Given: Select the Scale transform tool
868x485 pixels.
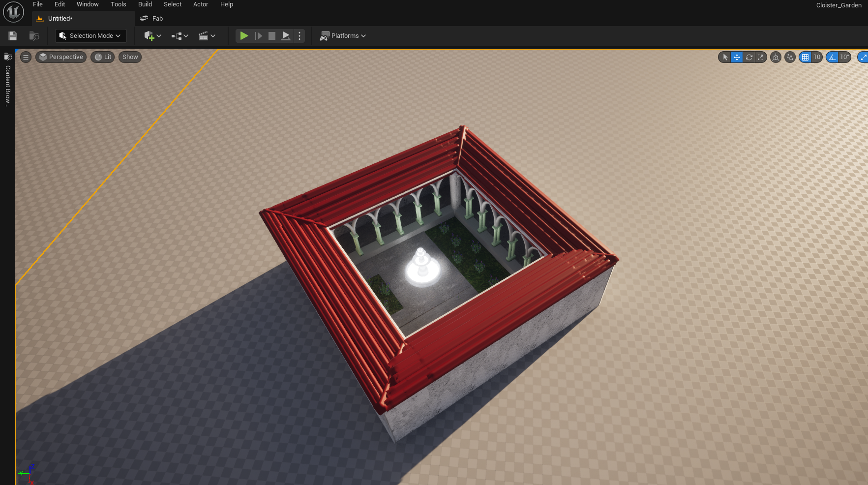Looking at the screenshot, I should (x=761, y=57).
